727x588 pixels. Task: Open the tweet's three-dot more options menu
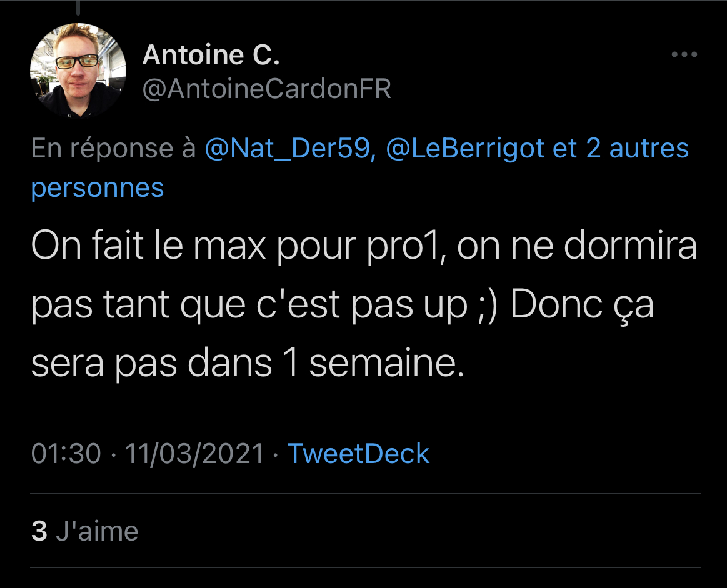pyautogui.click(x=684, y=55)
